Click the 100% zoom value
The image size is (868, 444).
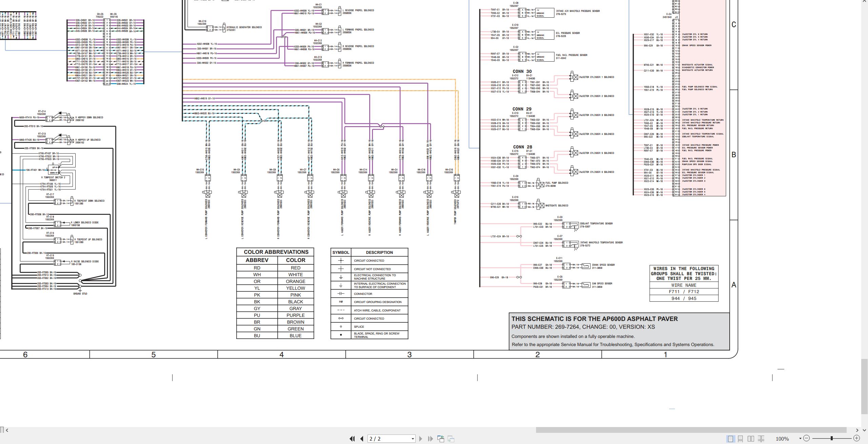point(782,439)
